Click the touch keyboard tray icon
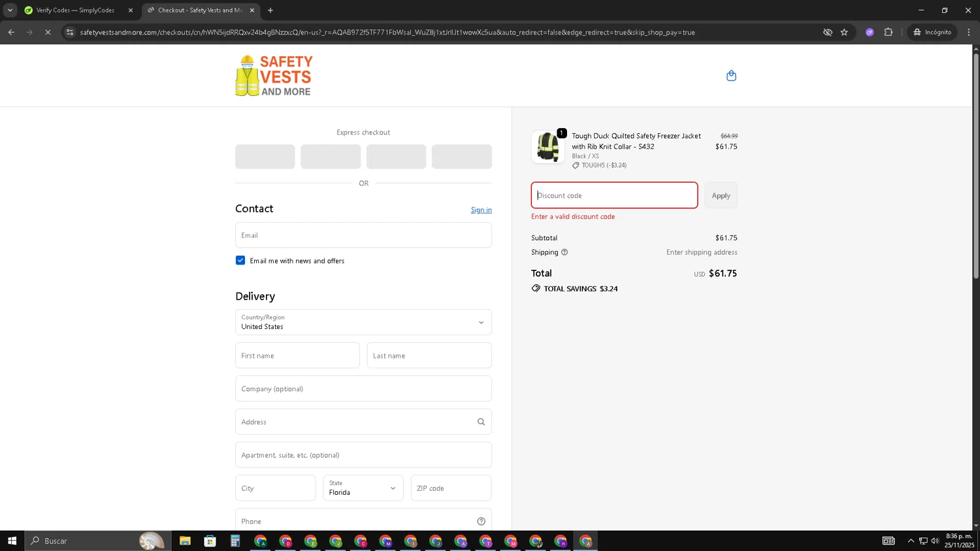Viewport: 980px width, 551px height. click(889, 541)
